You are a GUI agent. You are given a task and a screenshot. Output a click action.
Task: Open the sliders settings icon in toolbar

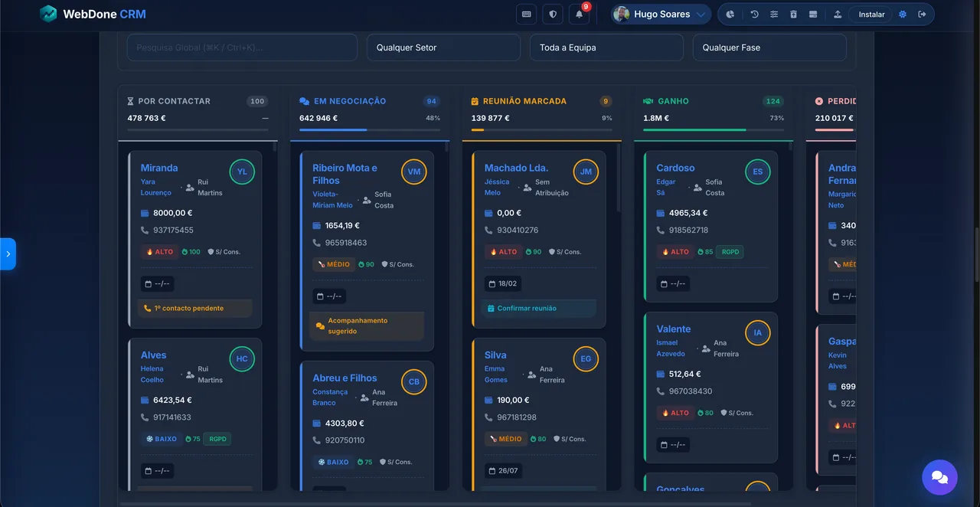(774, 14)
